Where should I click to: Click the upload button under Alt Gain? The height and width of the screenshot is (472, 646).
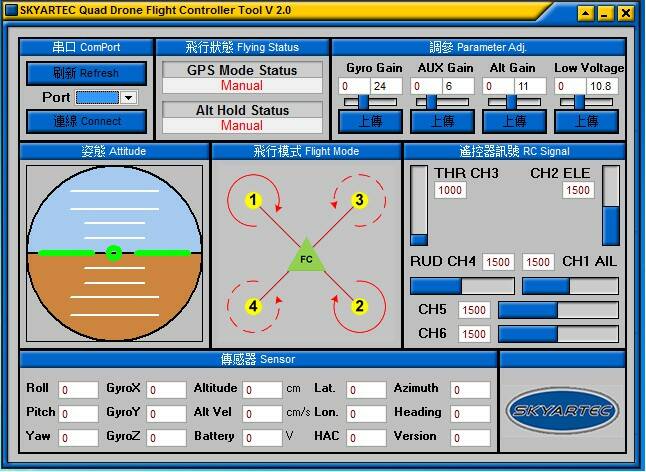(x=514, y=121)
